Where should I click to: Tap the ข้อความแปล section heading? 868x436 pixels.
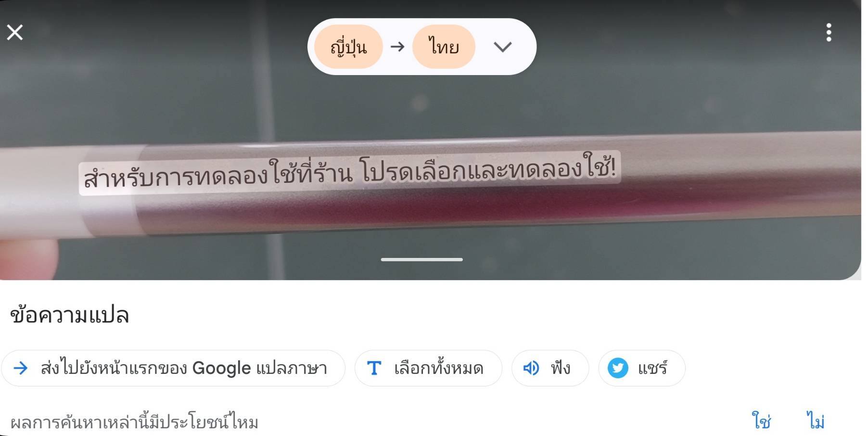coord(70,315)
